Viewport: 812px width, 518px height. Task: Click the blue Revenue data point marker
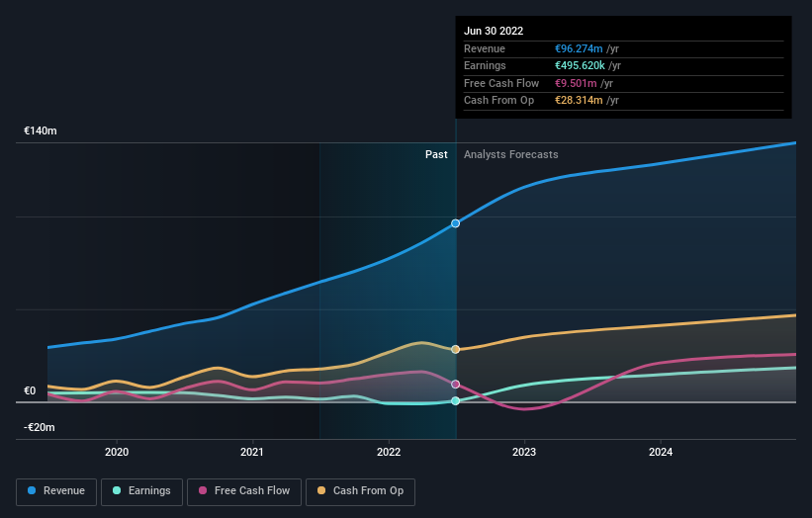(x=455, y=223)
